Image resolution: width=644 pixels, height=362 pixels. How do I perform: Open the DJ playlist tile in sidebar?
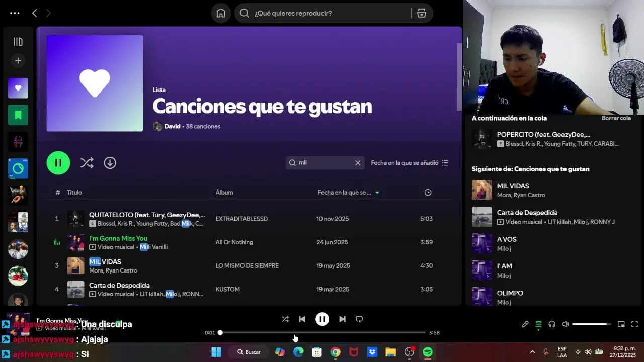pos(18,168)
